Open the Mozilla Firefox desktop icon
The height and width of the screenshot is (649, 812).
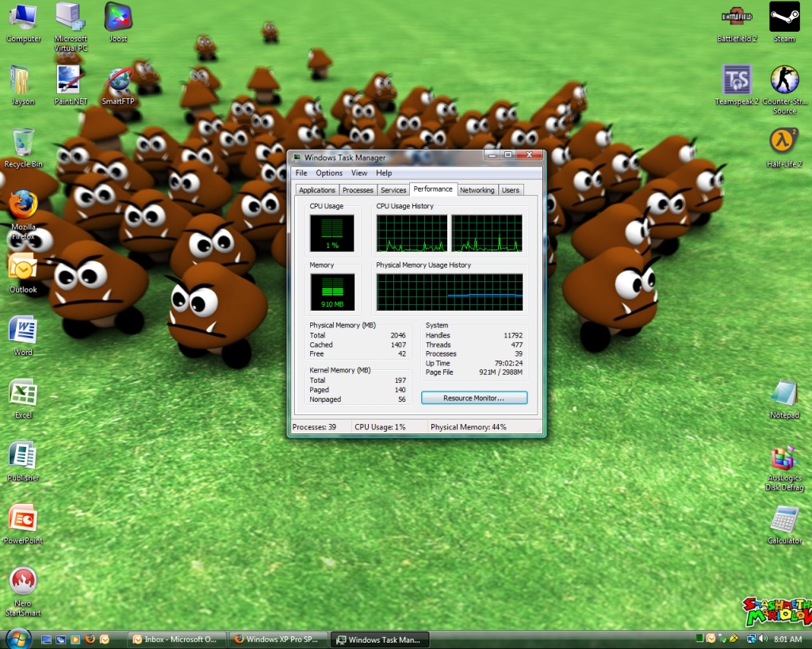(x=23, y=216)
